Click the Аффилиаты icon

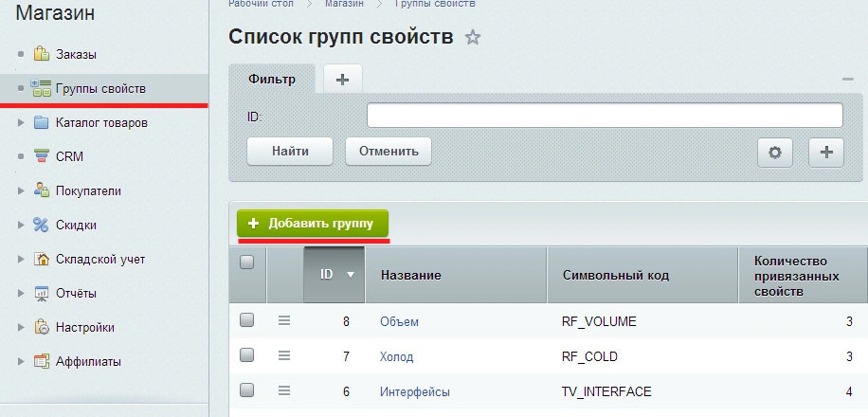(42, 361)
